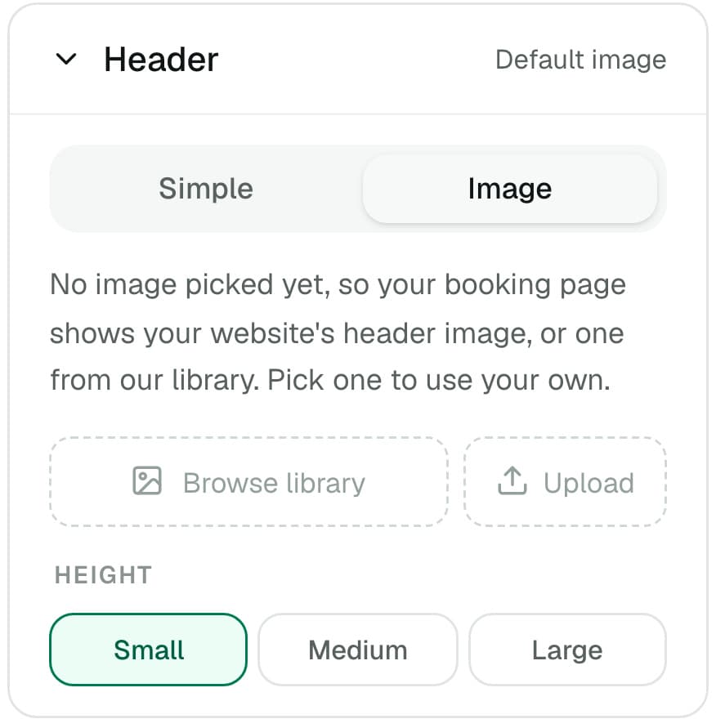Click the Header section title
This screenshot has width=716, height=728.
(161, 60)
